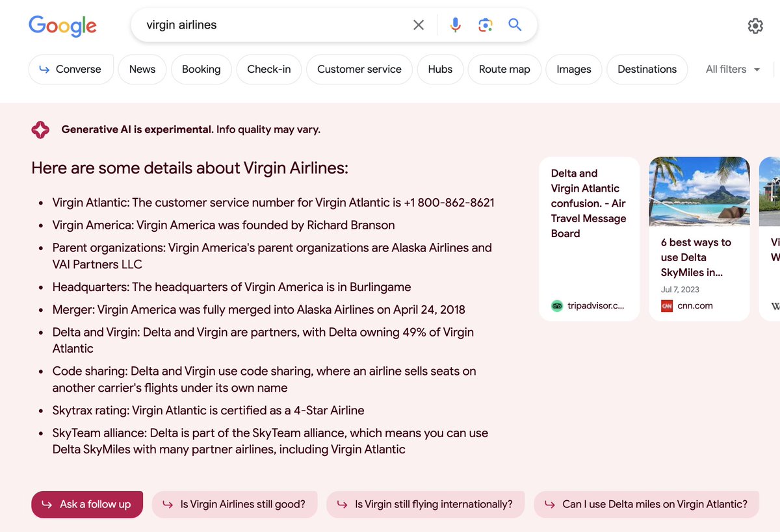Click the Parent organizations bullet text
Screen dimensions: 780x532
(x=272, y=256)
